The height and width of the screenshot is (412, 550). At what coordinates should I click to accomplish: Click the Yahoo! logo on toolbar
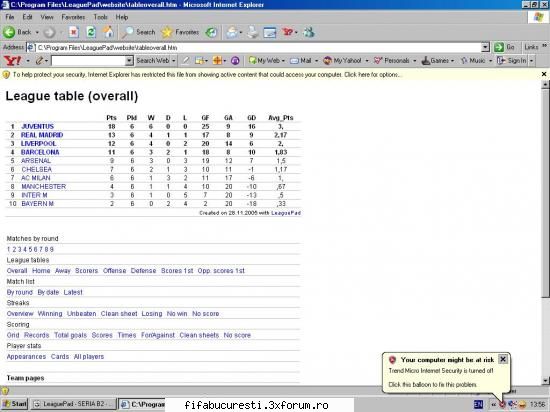(12, 61)
